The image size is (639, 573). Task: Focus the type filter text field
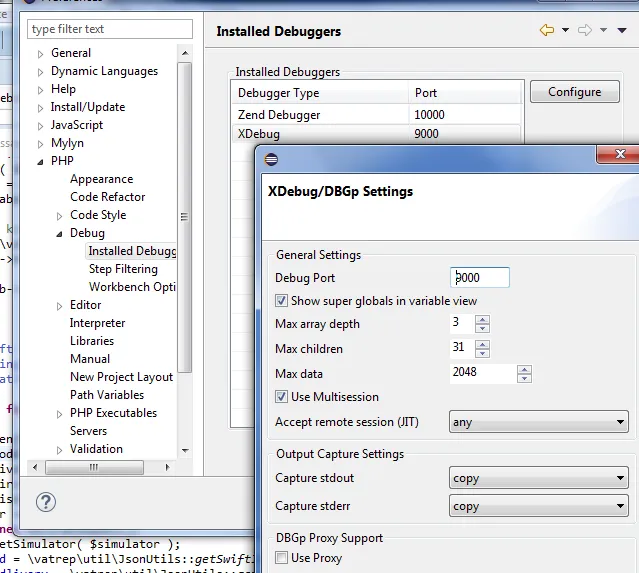point(110,29)
